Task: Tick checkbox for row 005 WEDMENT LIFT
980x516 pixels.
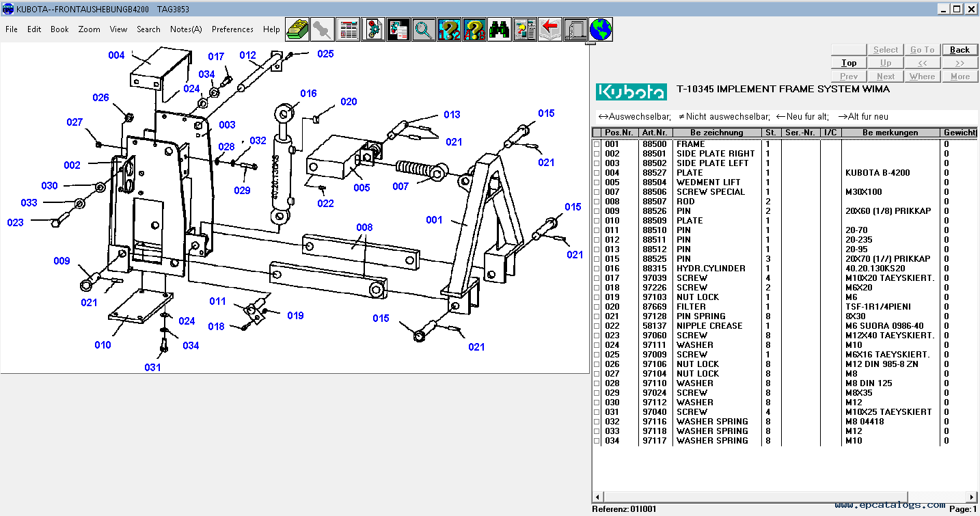Action: click(x=597, y=182)
